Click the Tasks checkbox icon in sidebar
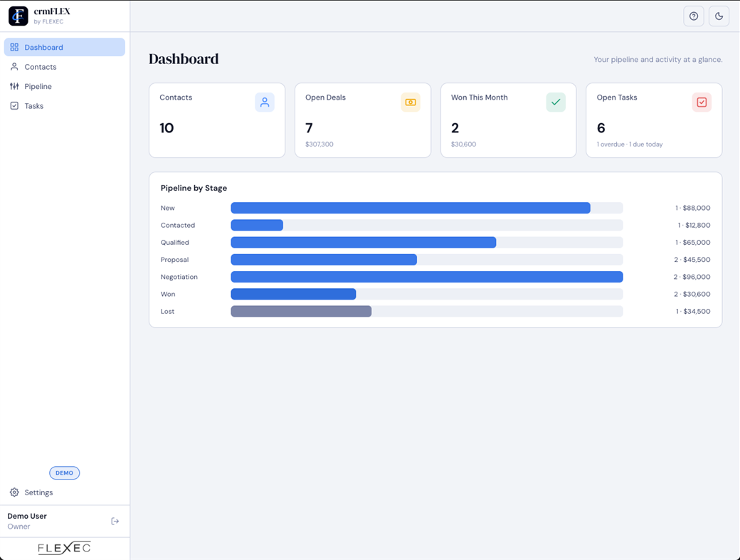The height and width of the screenshot is (560, 740). point(15,106)
